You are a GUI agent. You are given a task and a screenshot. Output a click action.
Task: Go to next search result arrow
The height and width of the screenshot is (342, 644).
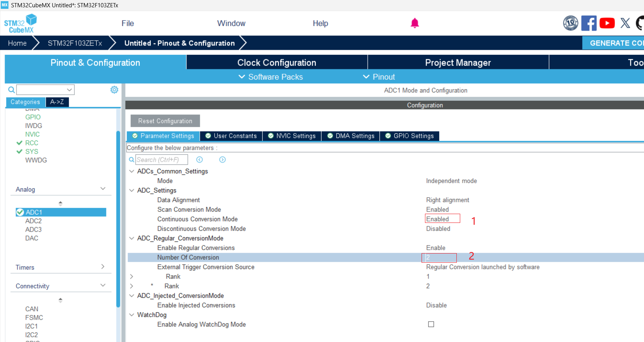click(222, 160)
